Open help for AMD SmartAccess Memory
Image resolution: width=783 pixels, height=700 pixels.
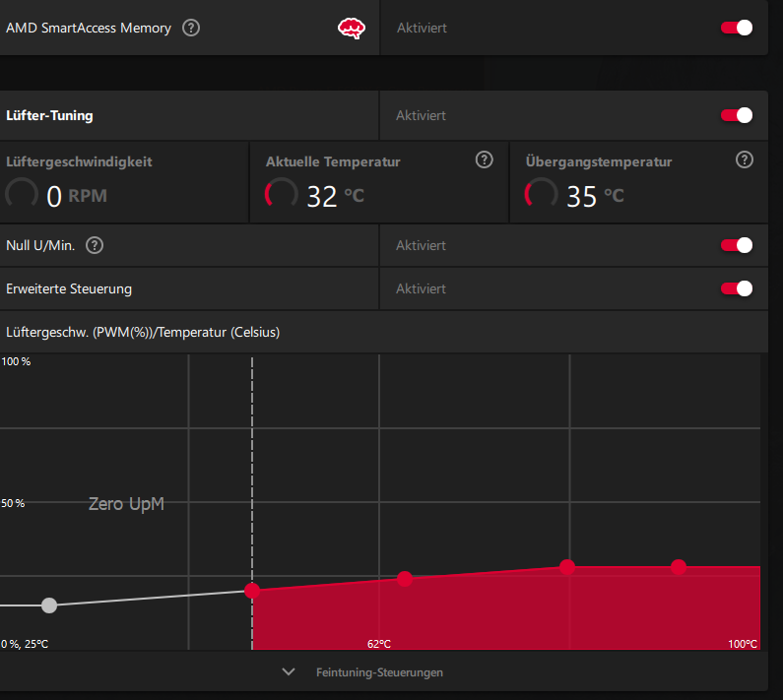pyautogui.click(x=191, y=28)
